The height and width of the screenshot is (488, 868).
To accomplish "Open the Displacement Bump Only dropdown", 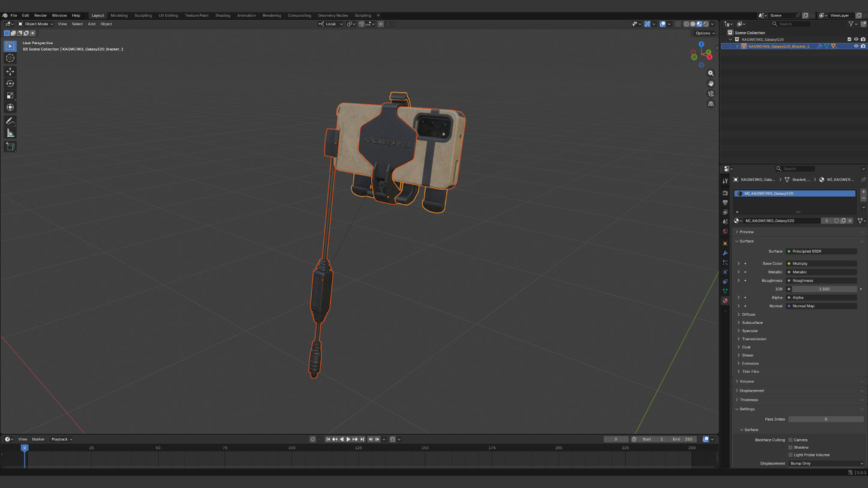I will pos(827,463).
